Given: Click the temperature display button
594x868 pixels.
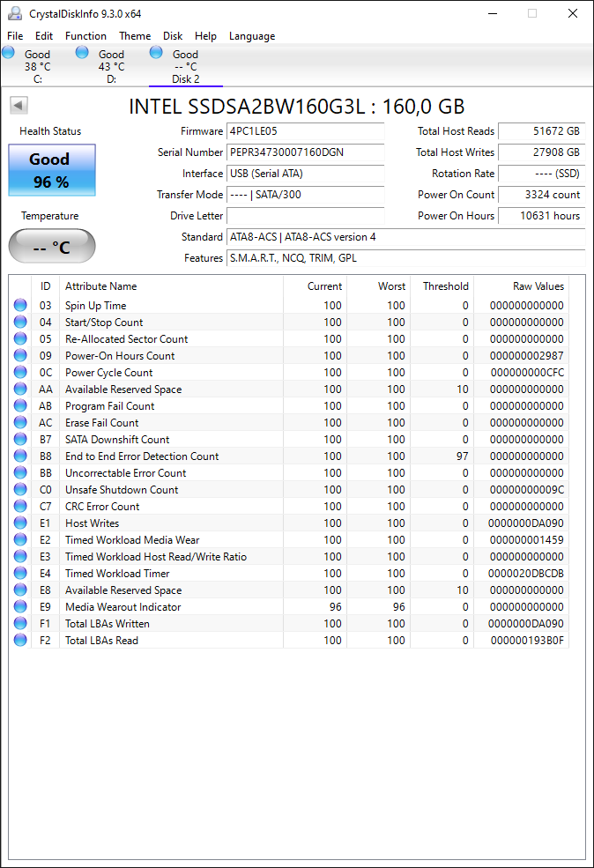Looking at the screenshot, I should [52, 247].
